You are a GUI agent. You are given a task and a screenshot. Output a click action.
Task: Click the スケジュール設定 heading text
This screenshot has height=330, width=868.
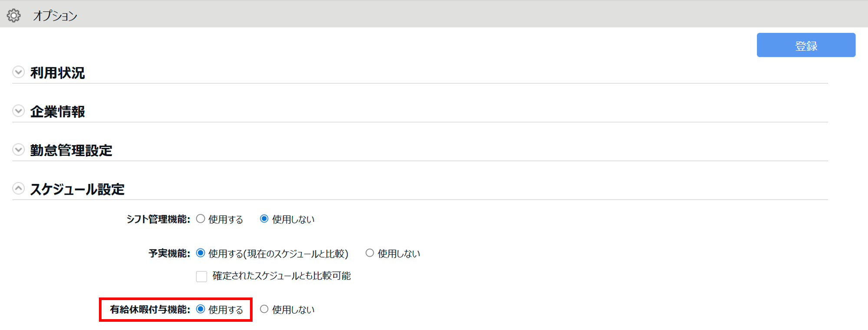tap(77, 190)
